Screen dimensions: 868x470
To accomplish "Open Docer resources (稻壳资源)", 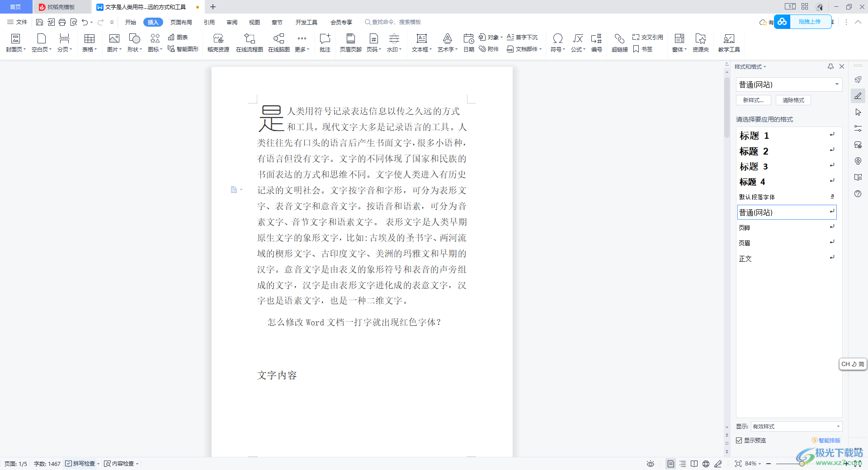I will coord(218,43).
